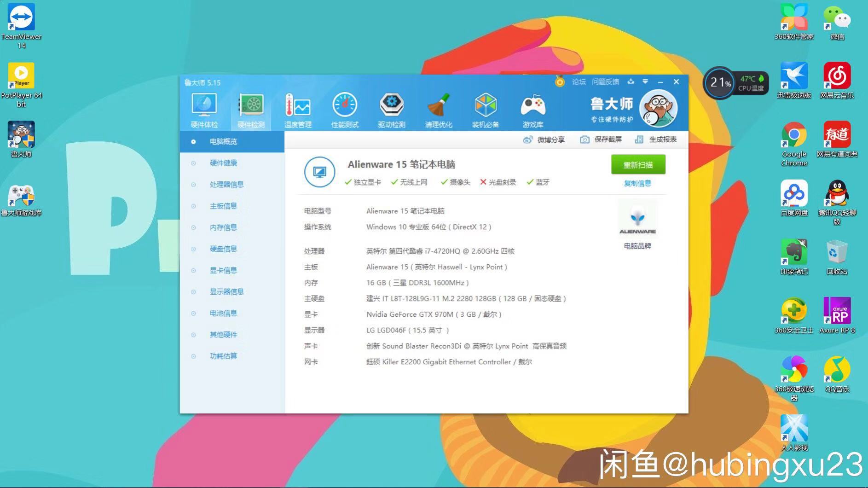Screen dimensions: 868x488
Task: Select the QQ音乐 desktop icon
Action: [837, 374]
